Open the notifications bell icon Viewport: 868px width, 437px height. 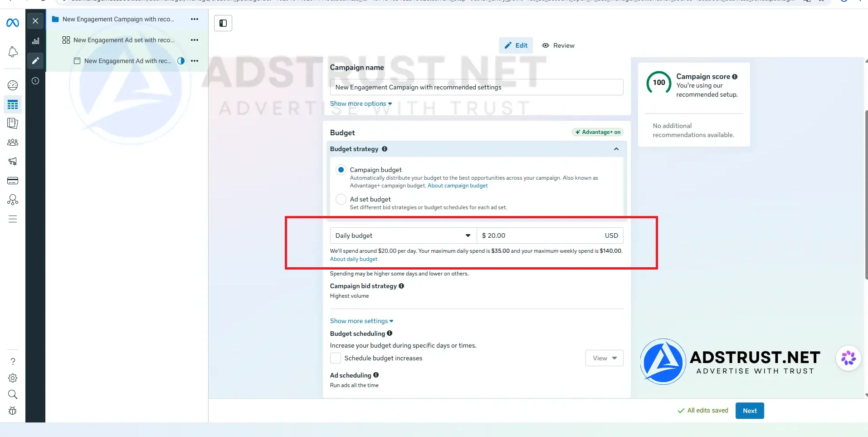pos(13,52)
